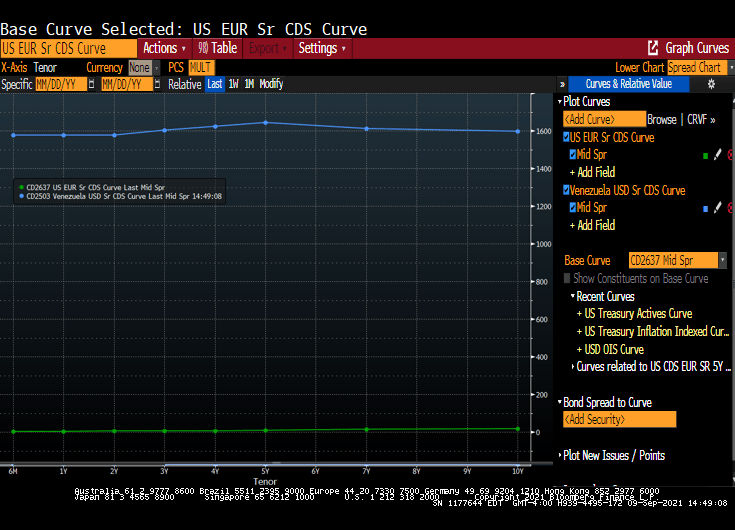
Task: Open the Lower Chart Spread Chart dropdown
Action: pyautogui.click(x=725, y=68)
